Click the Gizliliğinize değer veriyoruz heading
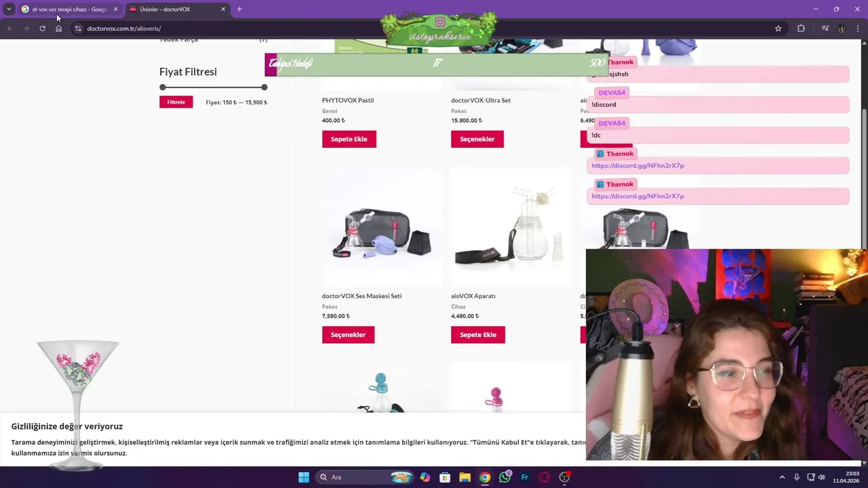The image size is (868, 488). (x=67, y=426)
